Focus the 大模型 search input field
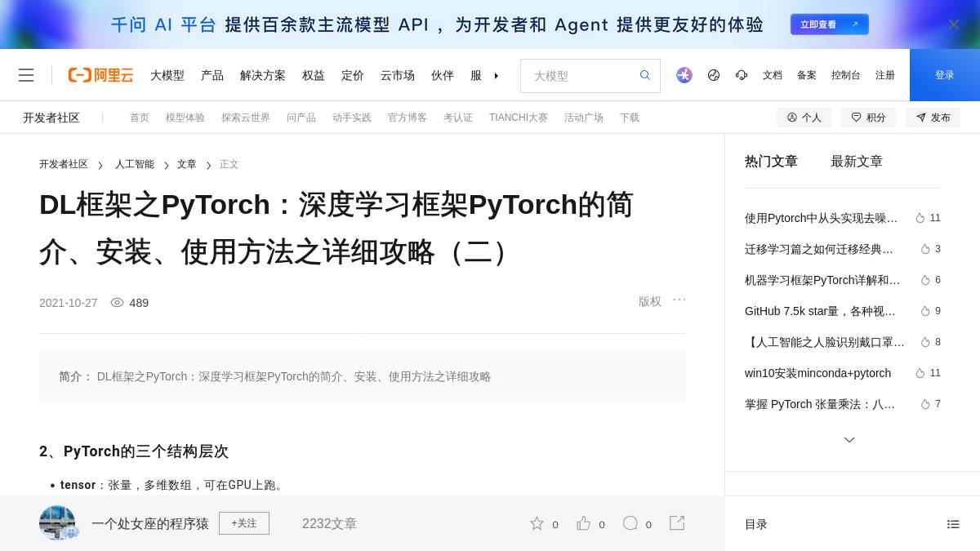Viewport: 980px width, 551px height. point(580,76)
